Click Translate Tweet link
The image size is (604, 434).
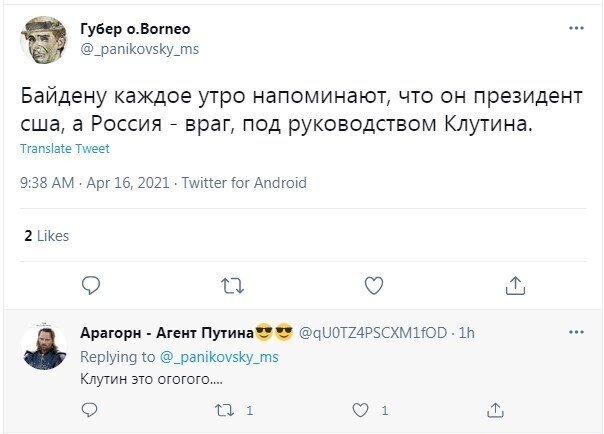pyautogui.click(x=65, y=148)
